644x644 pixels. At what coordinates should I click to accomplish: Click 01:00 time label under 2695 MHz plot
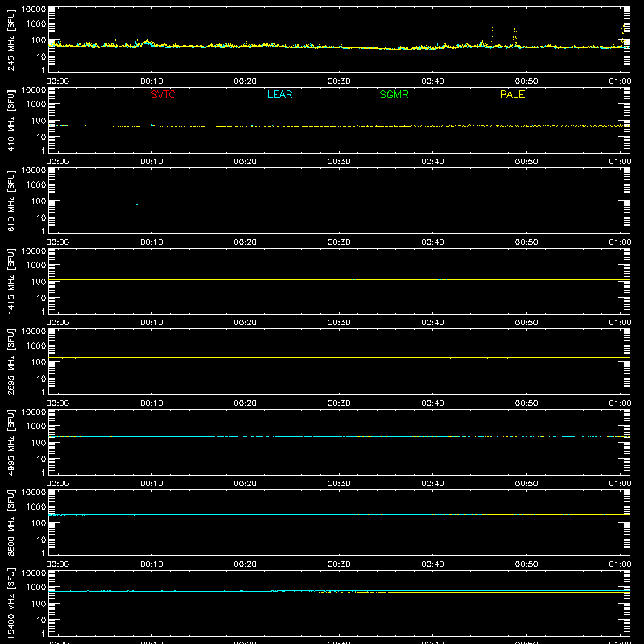pyautogui.click(x=620, y=403)
